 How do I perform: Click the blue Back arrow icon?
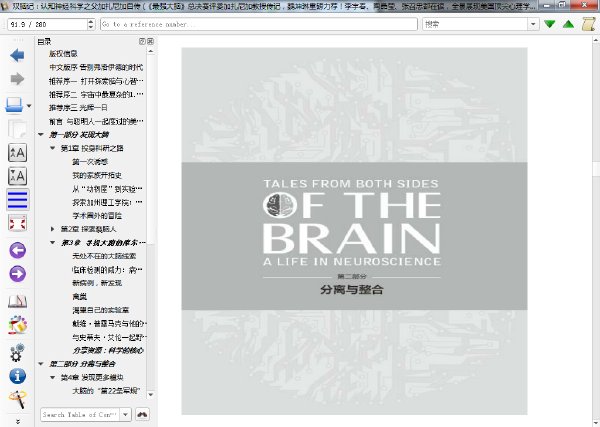17,55
